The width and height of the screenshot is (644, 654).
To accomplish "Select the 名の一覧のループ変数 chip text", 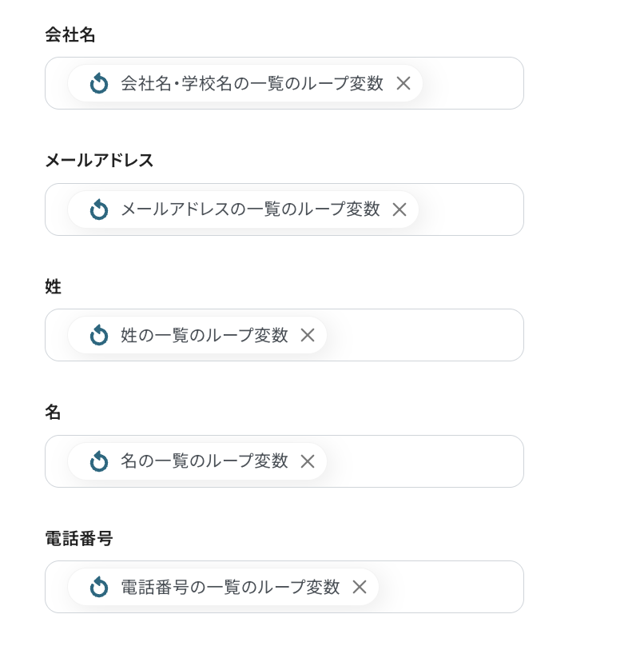I will (205, 461).
